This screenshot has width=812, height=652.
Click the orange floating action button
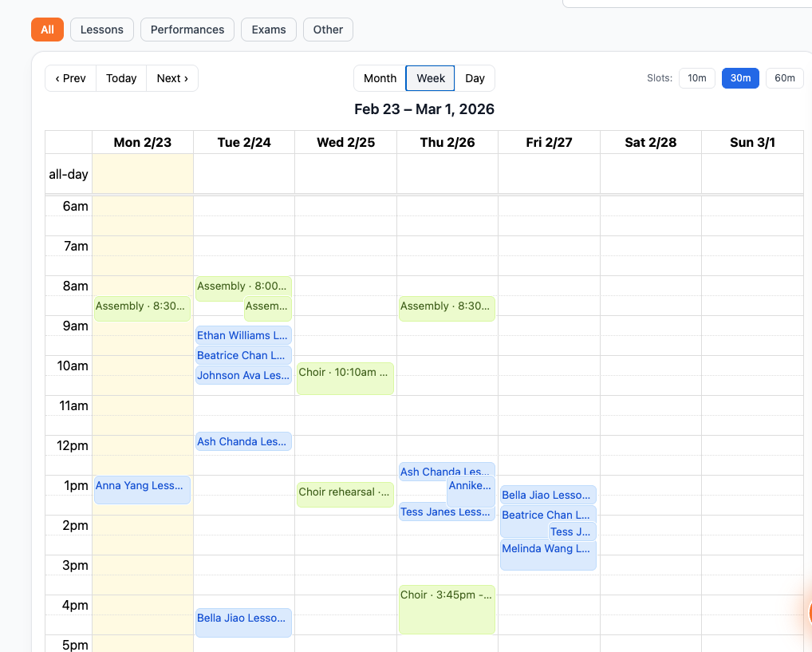(808, 611)
